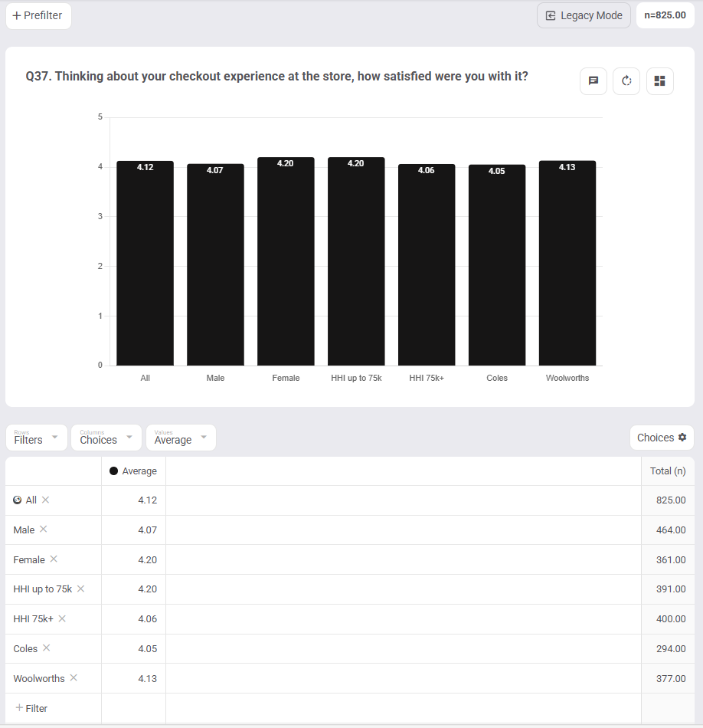Open the Values Average dropdown
The width and height of the screenshot is (703, 728).
181,438
